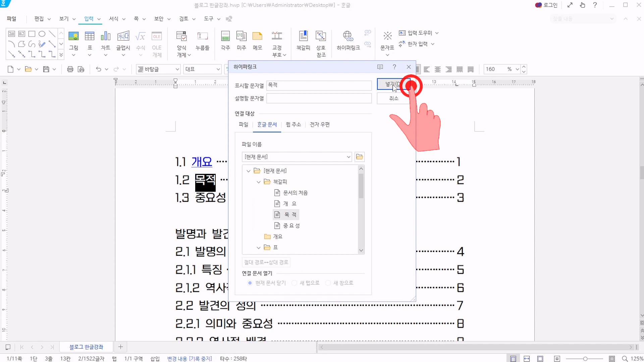Click the 문자표 (character map) icon

pos(387,36)
